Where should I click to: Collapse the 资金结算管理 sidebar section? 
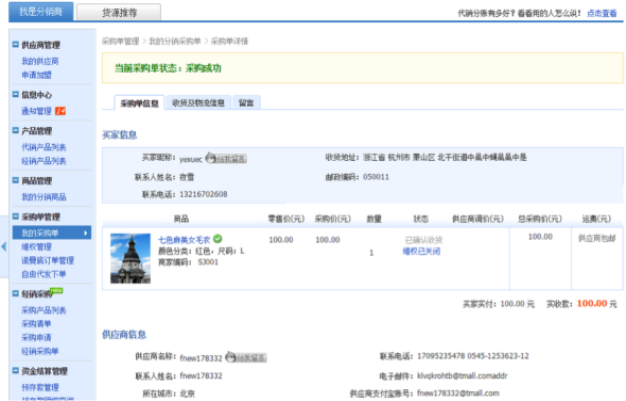pos(14,370)
